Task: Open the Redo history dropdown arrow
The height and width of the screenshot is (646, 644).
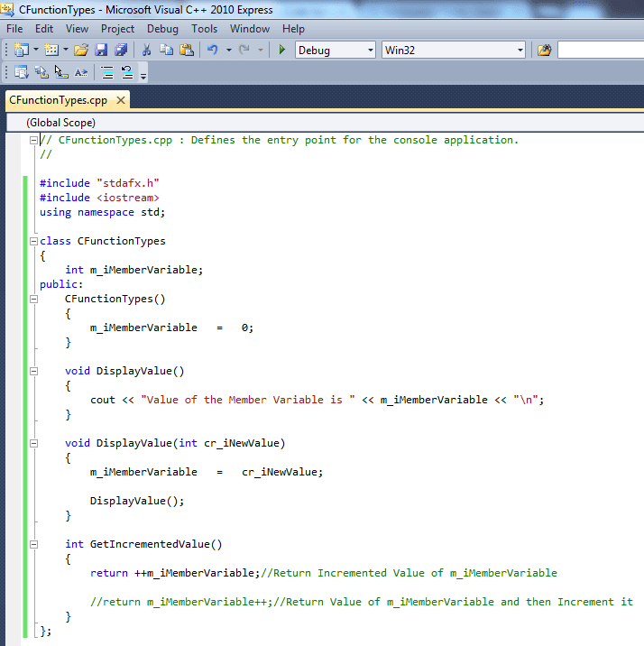Action: click(261, 50)
